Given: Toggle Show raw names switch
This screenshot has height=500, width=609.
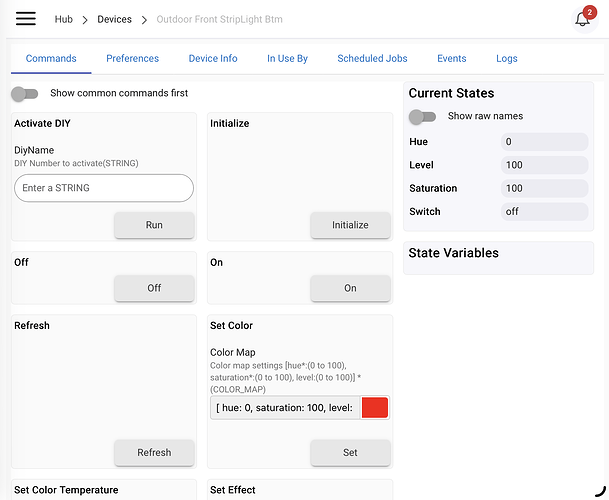Looking at the screenshot, I should [x=423, y=116].
